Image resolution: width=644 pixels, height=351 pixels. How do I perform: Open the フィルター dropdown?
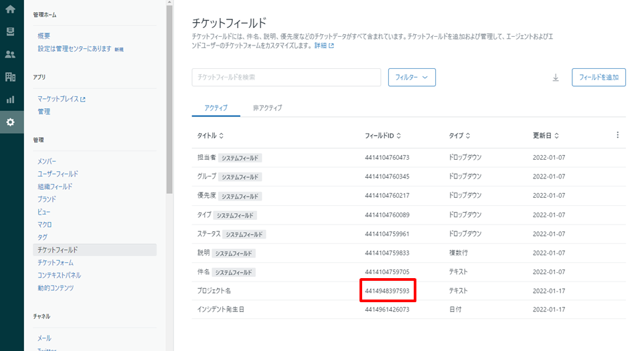412,77
